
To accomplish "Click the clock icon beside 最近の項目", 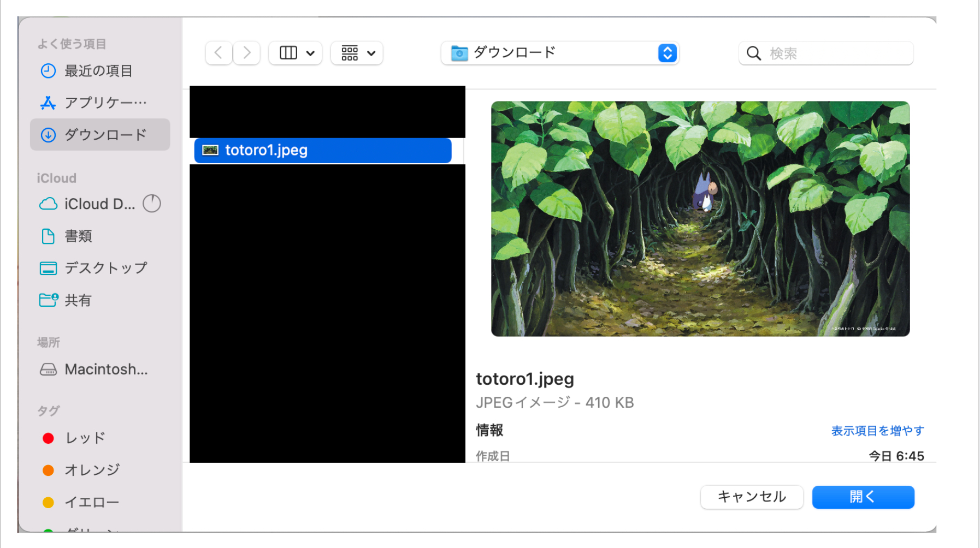I will [x=48, y=71].
